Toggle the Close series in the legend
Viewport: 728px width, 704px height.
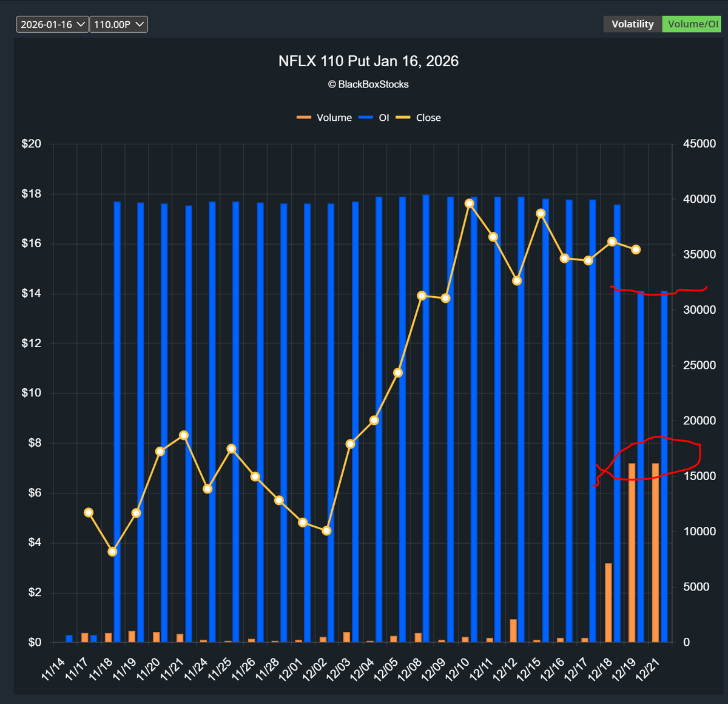[419, 118]
